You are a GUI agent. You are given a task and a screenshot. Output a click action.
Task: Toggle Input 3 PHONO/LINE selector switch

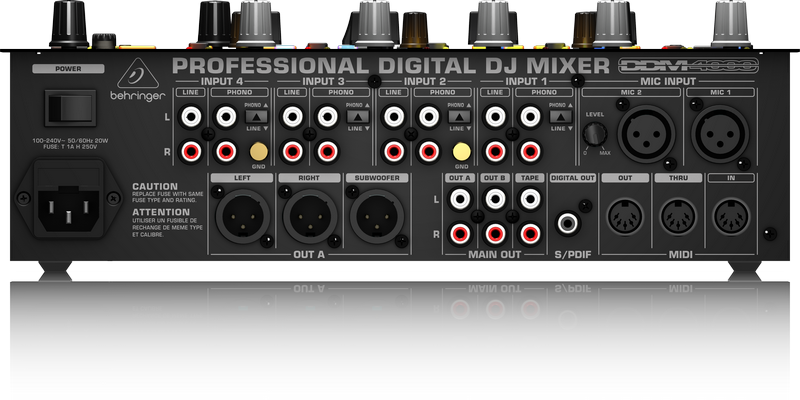point(358,116)
